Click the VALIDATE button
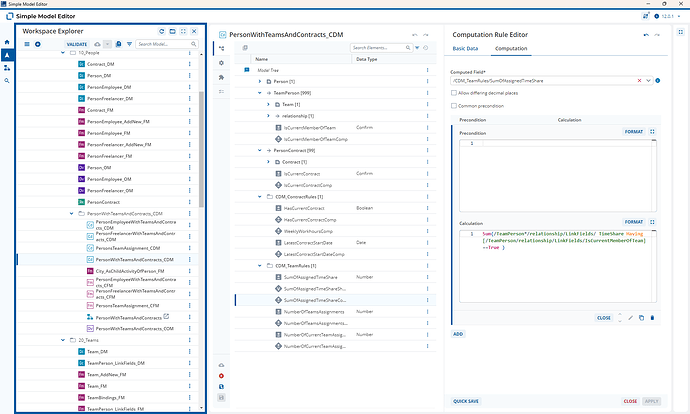690x414 pixels. pyautogui.click(x=77, y=44)
